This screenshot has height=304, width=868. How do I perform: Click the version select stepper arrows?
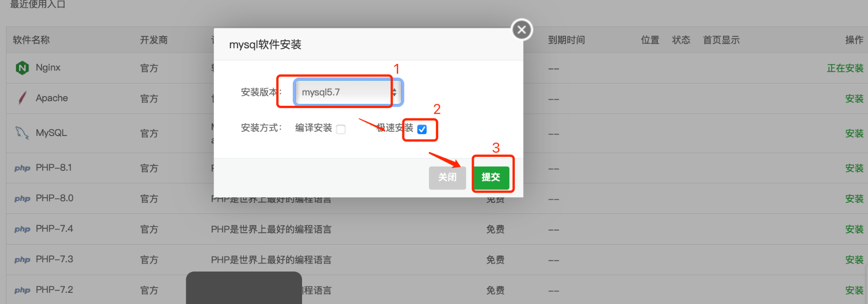point(395,92)
